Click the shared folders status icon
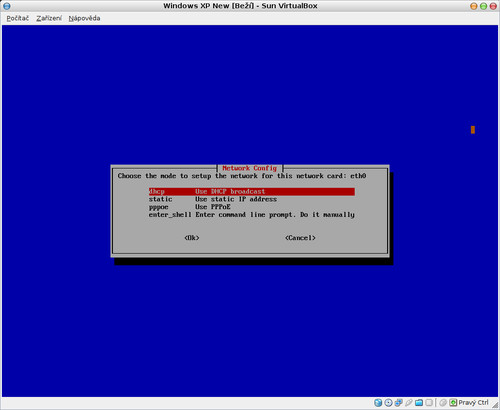Screen dimensions: 500x410 [419, 403]
